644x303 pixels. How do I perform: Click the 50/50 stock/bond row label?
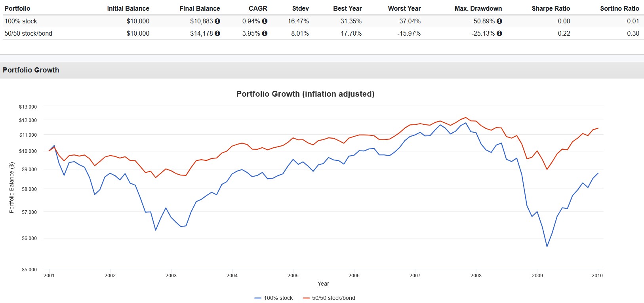28,33
